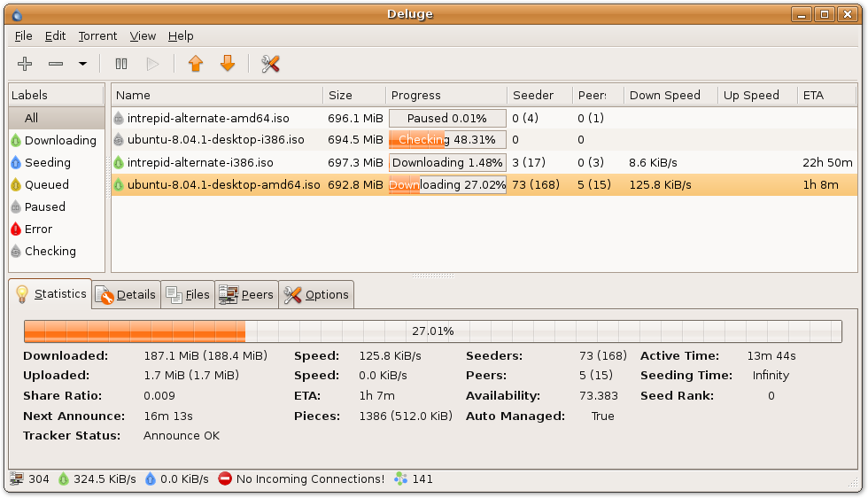
Task: Click the No Incoming Connections warning
Action: (x=301, y=479)
